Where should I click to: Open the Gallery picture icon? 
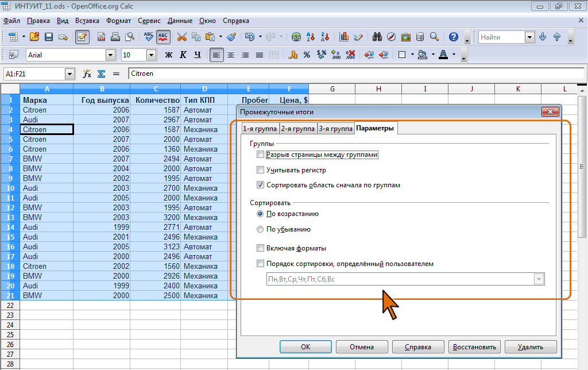click(406, 37)
